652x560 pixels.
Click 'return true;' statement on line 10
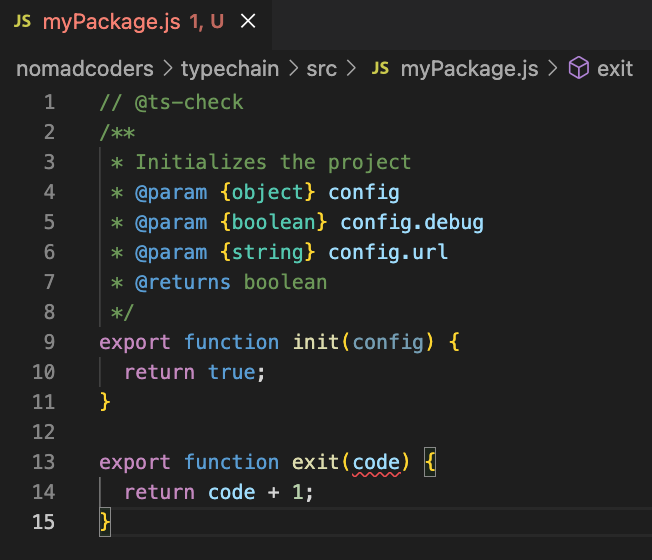195,373
